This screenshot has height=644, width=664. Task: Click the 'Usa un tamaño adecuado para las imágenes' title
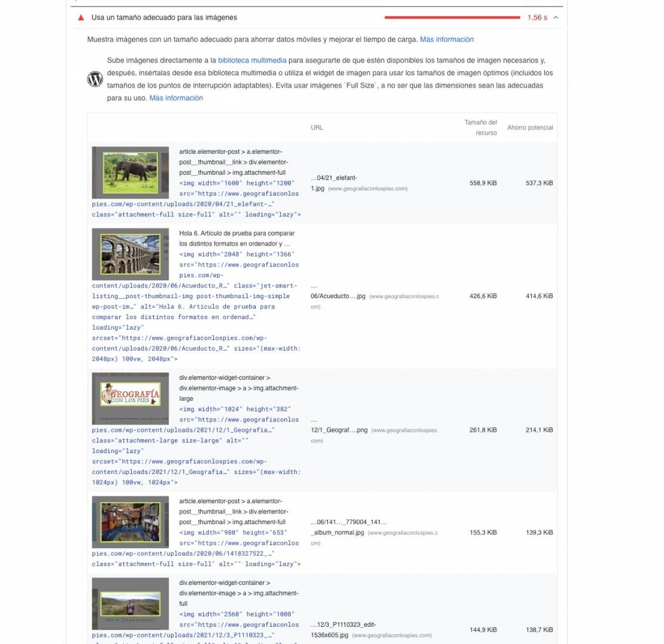pos(165,17)
